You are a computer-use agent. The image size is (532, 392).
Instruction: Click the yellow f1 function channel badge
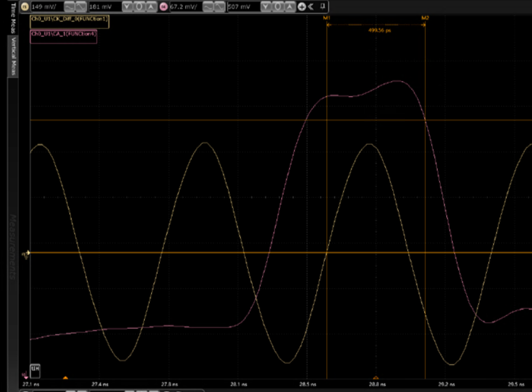tap(25, 7)
